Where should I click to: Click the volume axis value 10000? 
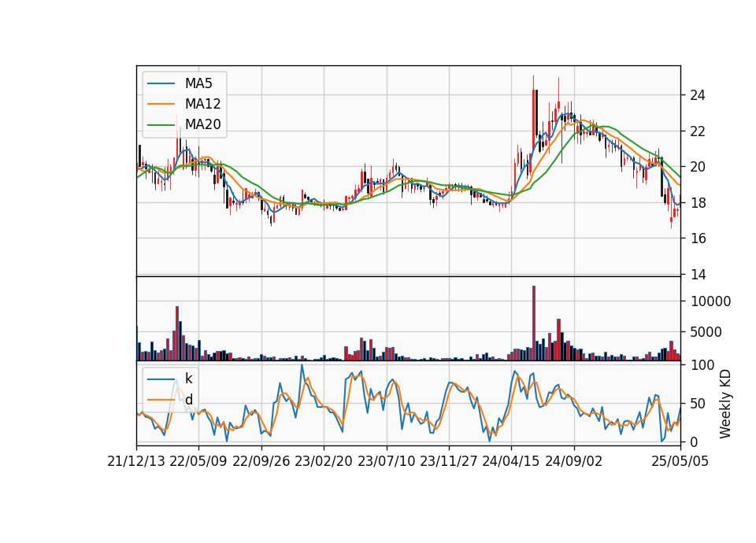pyautogui.click(x=710, y=301)
